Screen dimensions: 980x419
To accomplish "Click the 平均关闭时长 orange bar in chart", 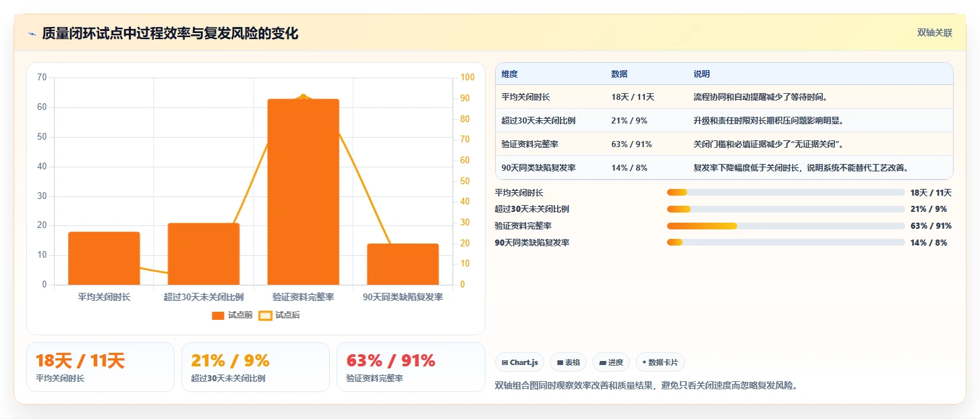I will coord(104,258).
